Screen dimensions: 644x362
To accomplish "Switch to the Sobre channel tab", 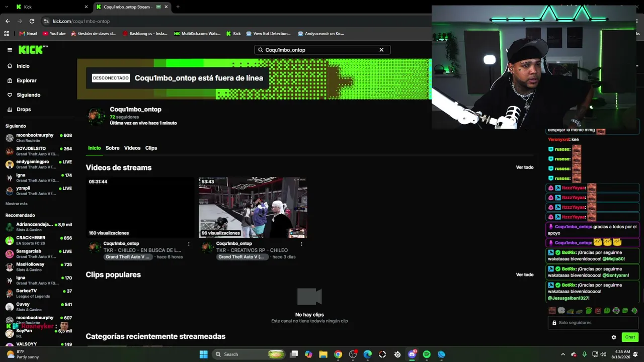I will tap(113, 148).
